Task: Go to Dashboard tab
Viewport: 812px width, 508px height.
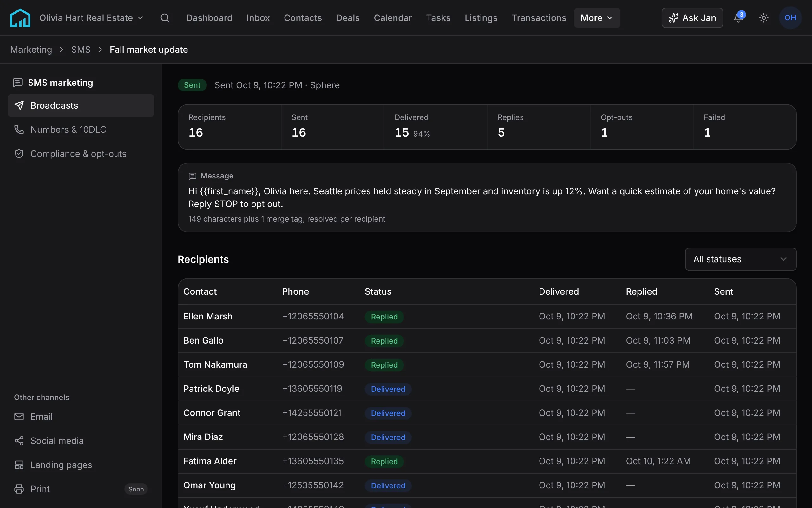Action: click(x=209, y=18)
